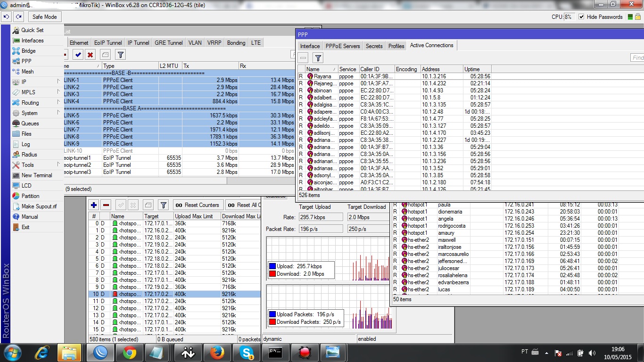This screenshot has height=362, width=644.
Task: Open Quick Set in sidebar
Action: click(32, 30)
